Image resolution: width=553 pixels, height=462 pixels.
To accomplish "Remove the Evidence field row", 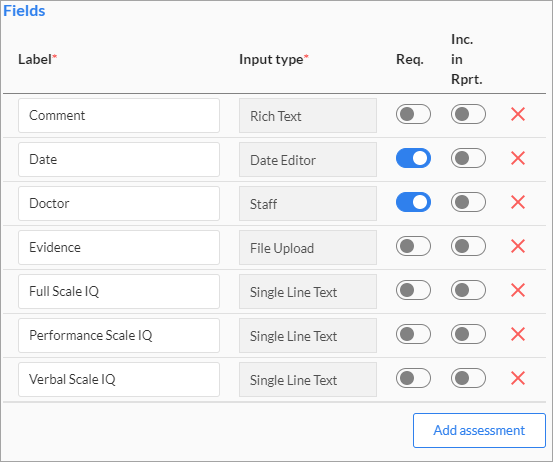I will point(518,246).
